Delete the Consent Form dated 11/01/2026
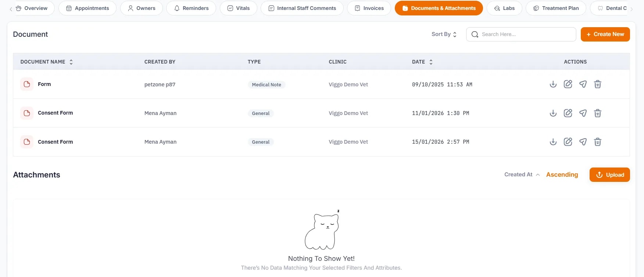This screenshot has width=644, height=277. point(598,113)
